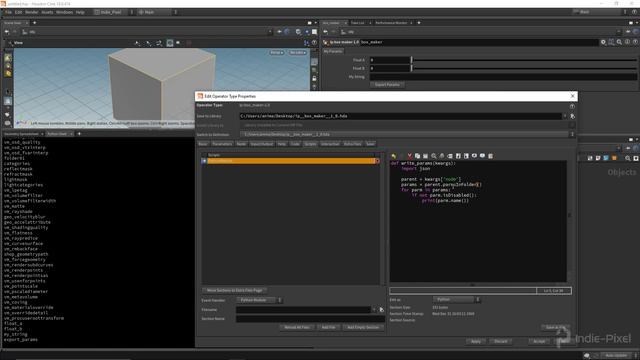Switch to the Code tab
This screenshot has height=360, width=640.
[x=295, y=144]
